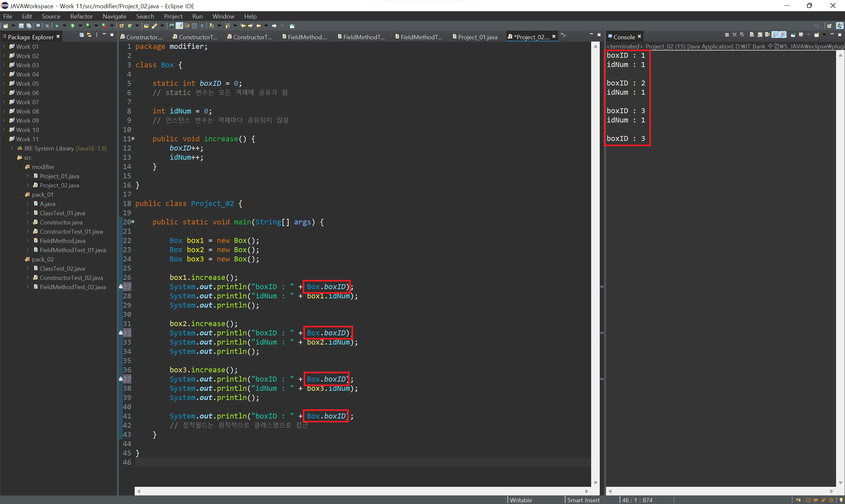This screenshot has height=504, width=845.
Task: Click the New Java Class icon
Action: tap(129, 26)
